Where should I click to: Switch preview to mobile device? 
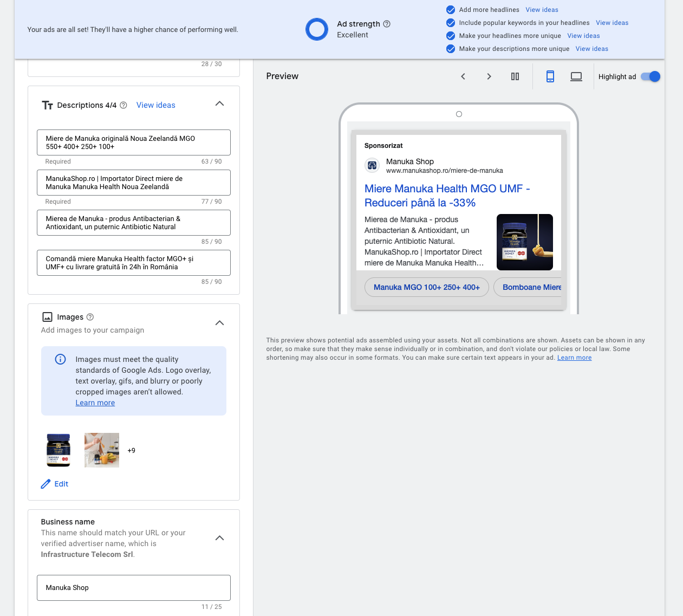click(x=550, y=76)
